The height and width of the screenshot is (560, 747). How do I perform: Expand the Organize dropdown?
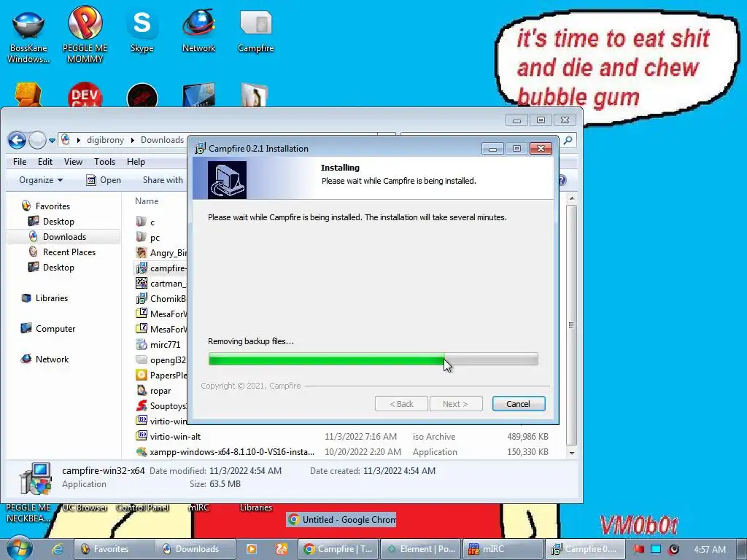[41, 180]
